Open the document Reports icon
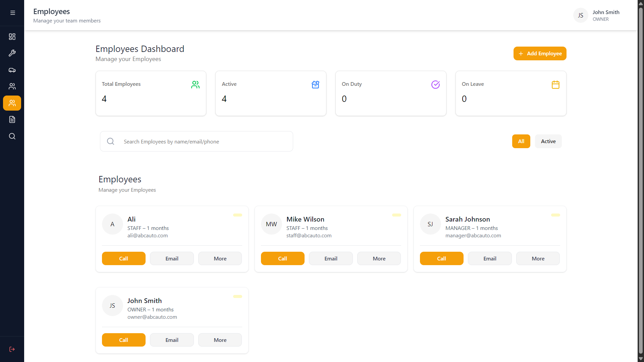The height and width of the screenshot is (362, 644). 12,119
